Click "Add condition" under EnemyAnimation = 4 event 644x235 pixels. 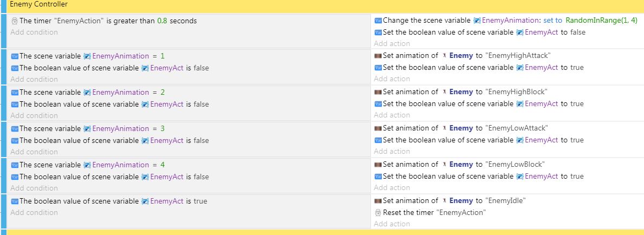pos(34,188)
